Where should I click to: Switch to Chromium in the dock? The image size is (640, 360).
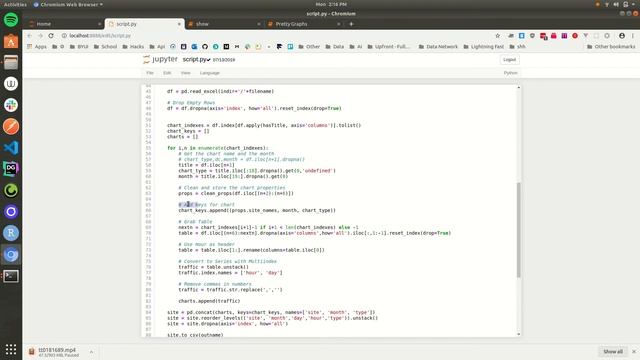pyautogui.click(x=11, y=255)
